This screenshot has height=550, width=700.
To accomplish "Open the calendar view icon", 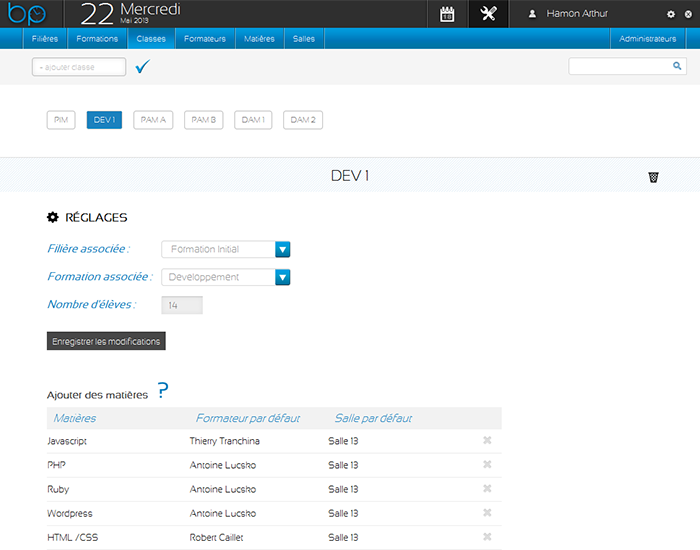I will (447, 14).
